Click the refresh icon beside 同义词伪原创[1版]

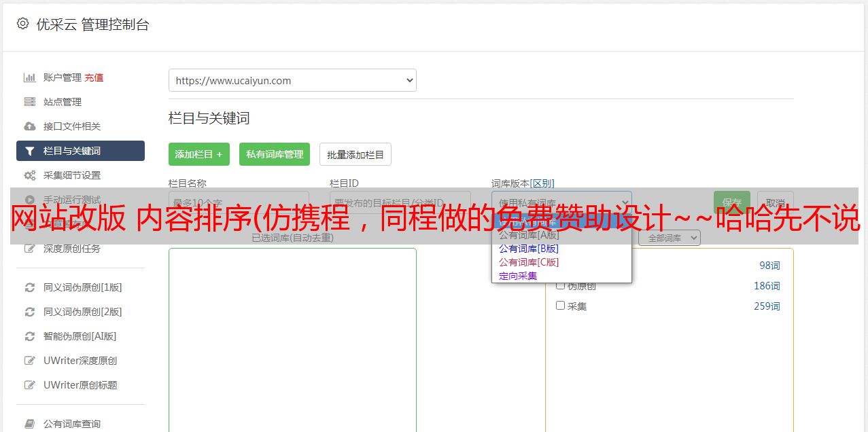(x=29, y=287)
